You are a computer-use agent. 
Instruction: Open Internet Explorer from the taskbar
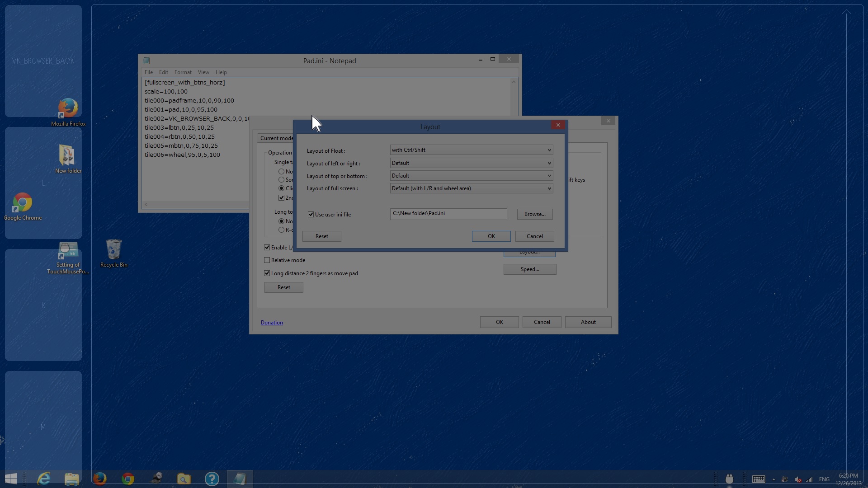coord(44,479)
